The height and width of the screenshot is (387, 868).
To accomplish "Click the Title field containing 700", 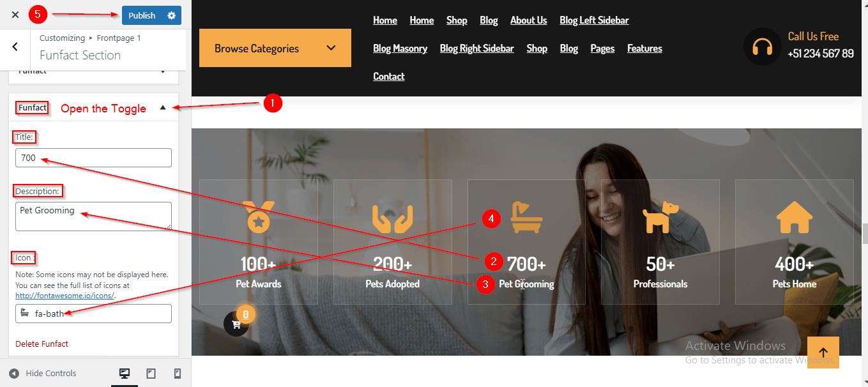I will [x=93, y=158].
